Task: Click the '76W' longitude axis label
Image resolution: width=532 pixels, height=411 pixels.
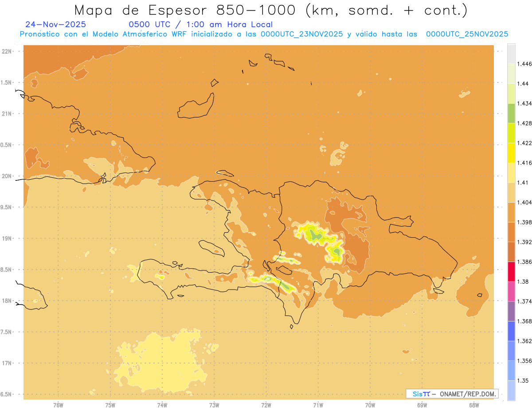Action: pos(58,404)
